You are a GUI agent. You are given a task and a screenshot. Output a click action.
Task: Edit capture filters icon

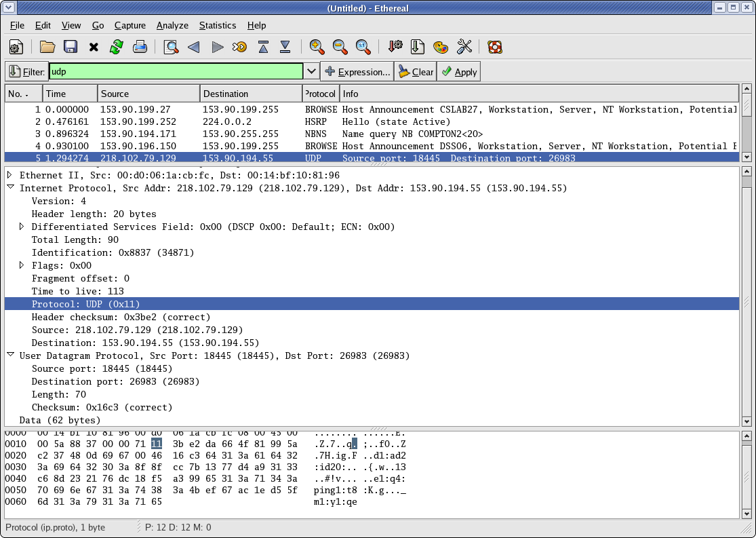point(395,47)
